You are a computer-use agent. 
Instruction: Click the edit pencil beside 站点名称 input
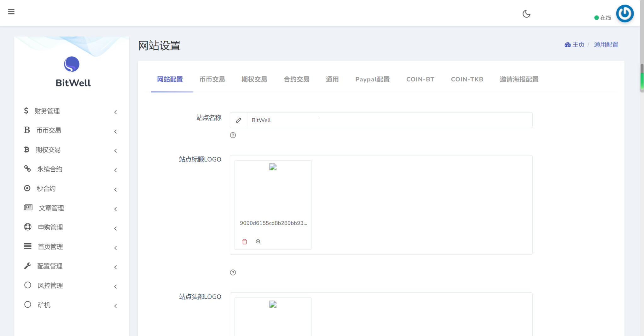(x=239, y=120)
